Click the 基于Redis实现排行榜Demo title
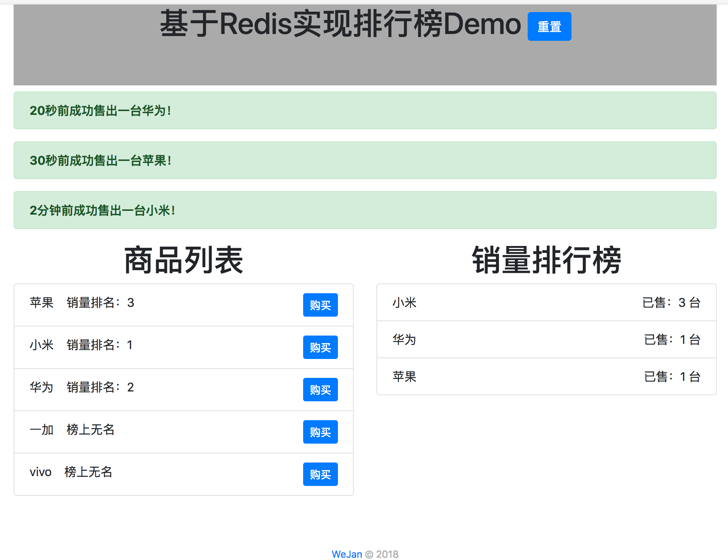Viewport: 728px width, 560px height. point(340,24)
